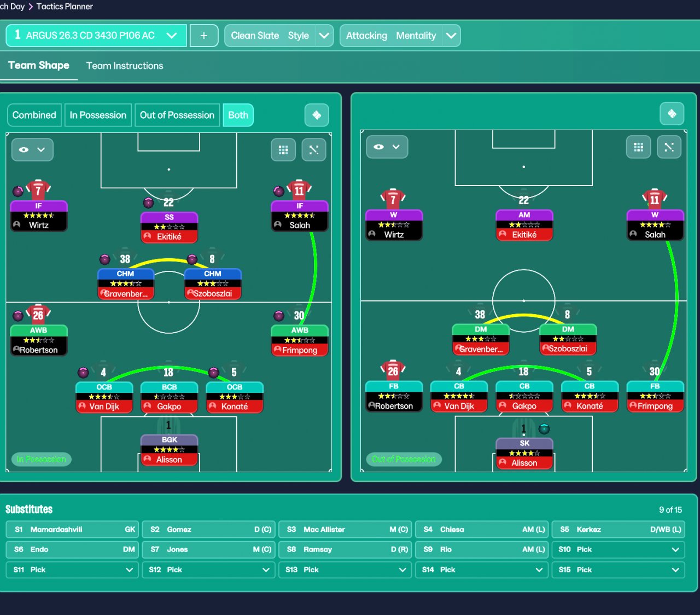Open the Team Shape tab

[39, 65]
